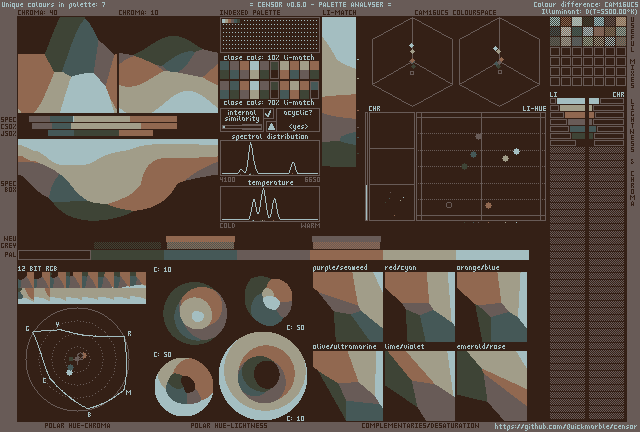
Task: Click the triangle icon under internal similarity
Action: click(269, 127)
